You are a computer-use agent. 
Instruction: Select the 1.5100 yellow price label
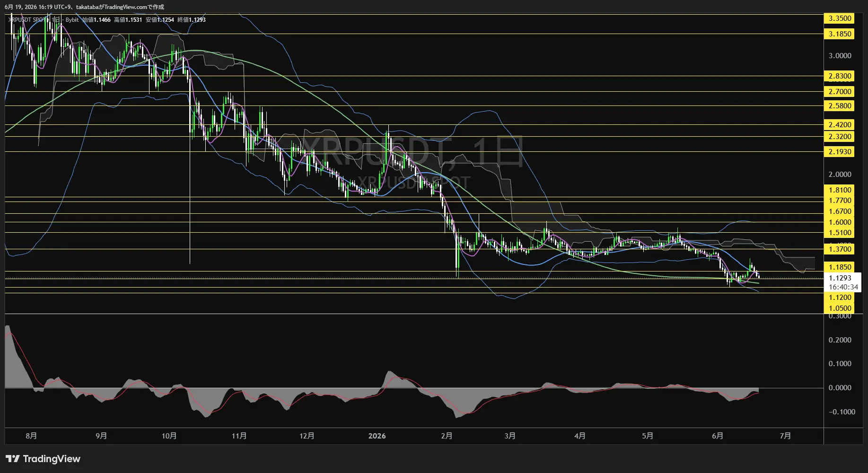840,233
